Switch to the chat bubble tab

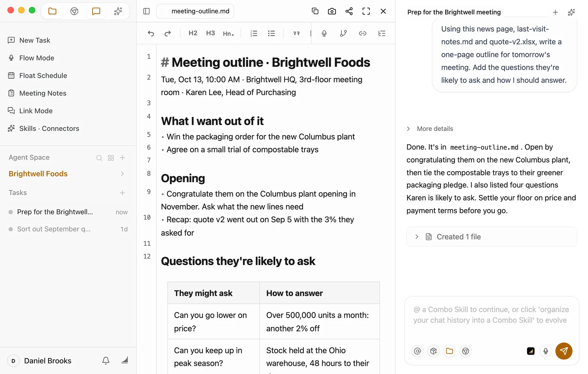pos(96,11)
